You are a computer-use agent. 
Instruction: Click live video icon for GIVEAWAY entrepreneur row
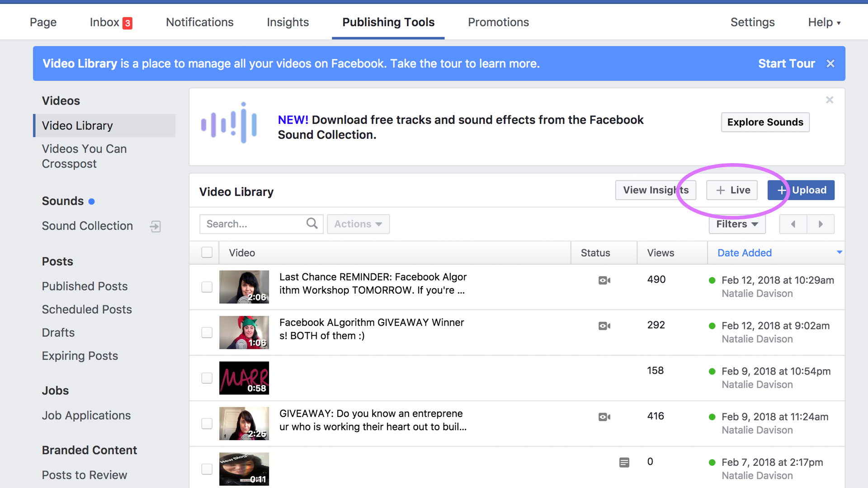[604, 417]
